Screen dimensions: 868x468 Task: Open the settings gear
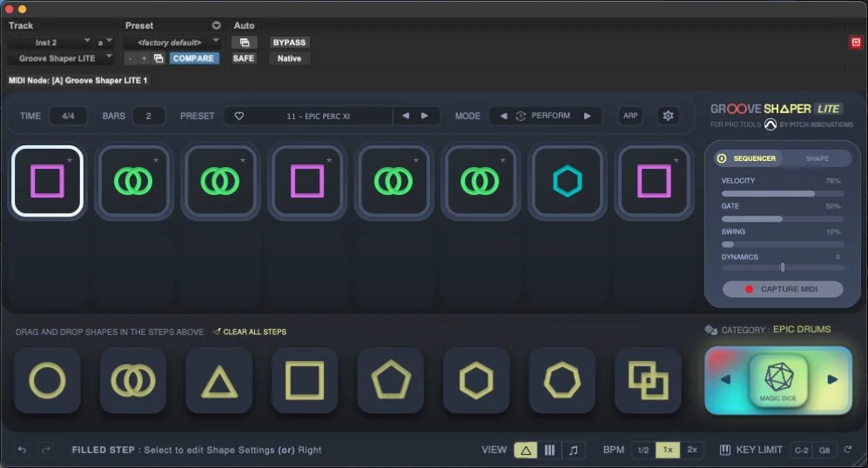click(x=668, y=116)
